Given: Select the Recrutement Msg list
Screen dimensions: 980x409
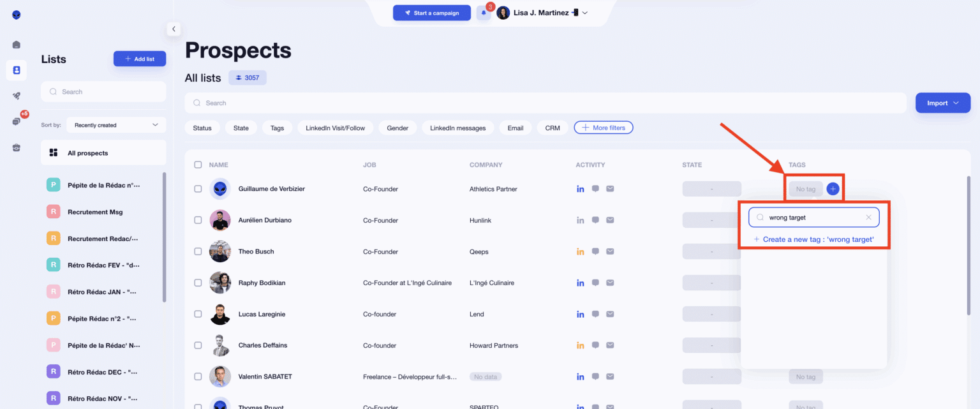Looking at the screenshot, I should (95, 212).
